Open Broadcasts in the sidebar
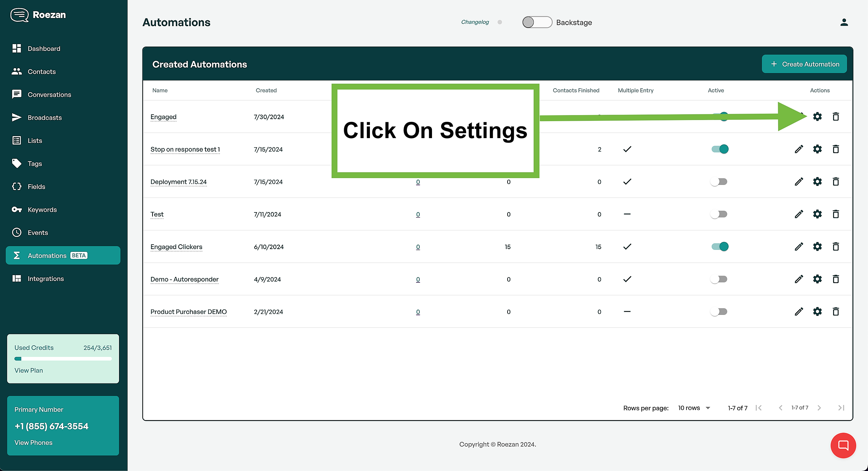 coord(44,118)
